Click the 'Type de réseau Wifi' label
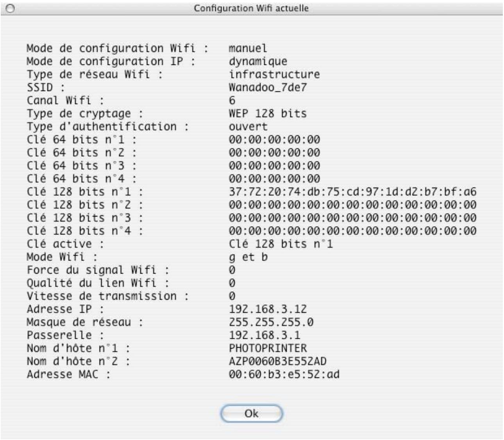The width and height of the screenshot is (504, 440). (x=95, y=74)
